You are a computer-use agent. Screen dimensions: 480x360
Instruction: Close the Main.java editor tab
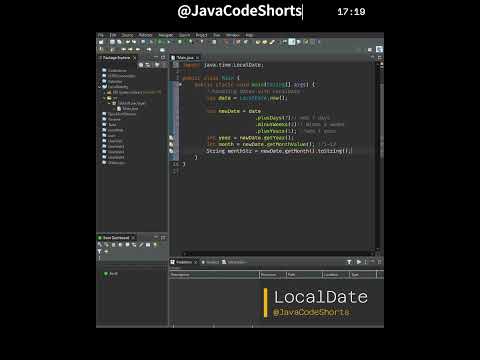click(x=197, y=58)
